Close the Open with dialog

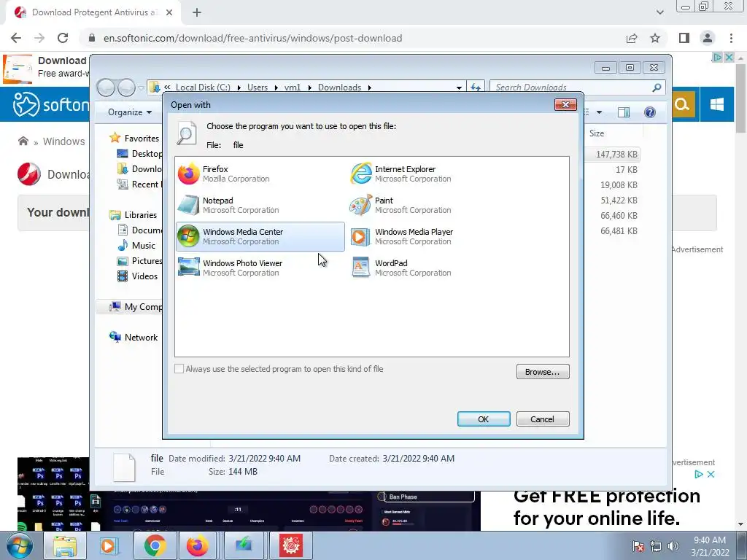tap(565, 104)
